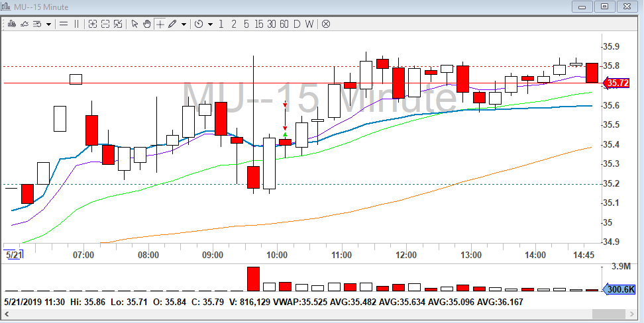Toggle the crosshair cursor tool
This screenshot has width=644, height=323.
tap(160, 24)
